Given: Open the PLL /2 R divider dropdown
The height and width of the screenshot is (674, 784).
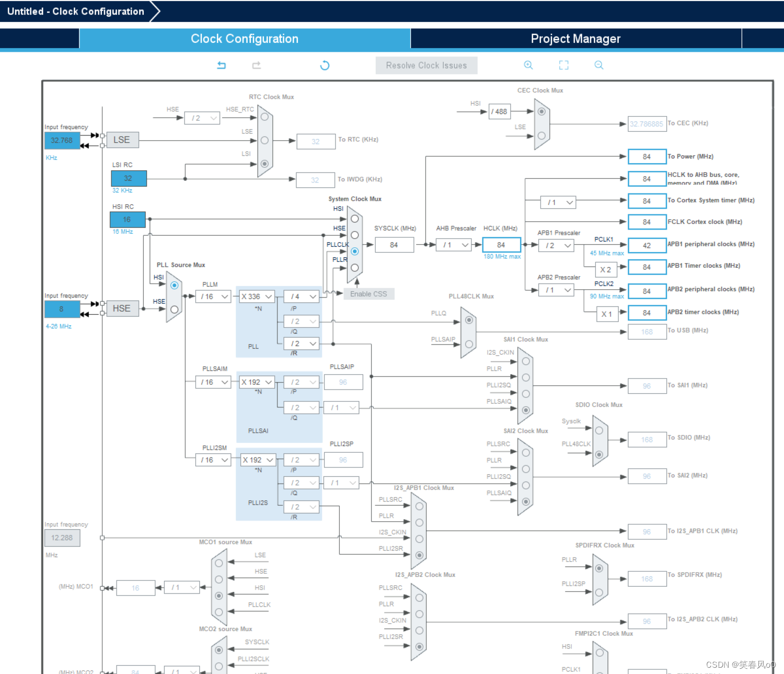Looking at the screenshot, I should (302, 344).
